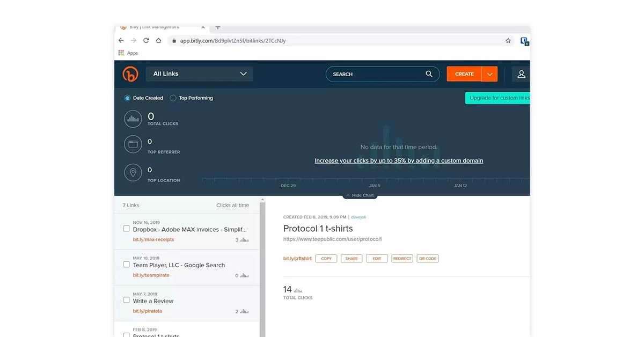The height and width of the screenshot is (337, 644).
Task: Check the Team Player, LLC link checkbox
Action: tap(127, 265)
